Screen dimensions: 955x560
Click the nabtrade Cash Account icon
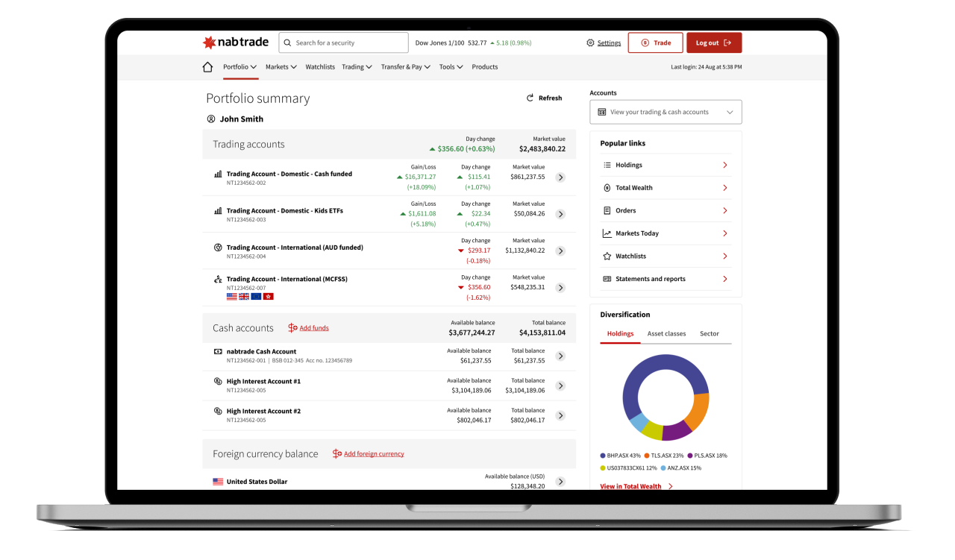[x=218, y=351]
